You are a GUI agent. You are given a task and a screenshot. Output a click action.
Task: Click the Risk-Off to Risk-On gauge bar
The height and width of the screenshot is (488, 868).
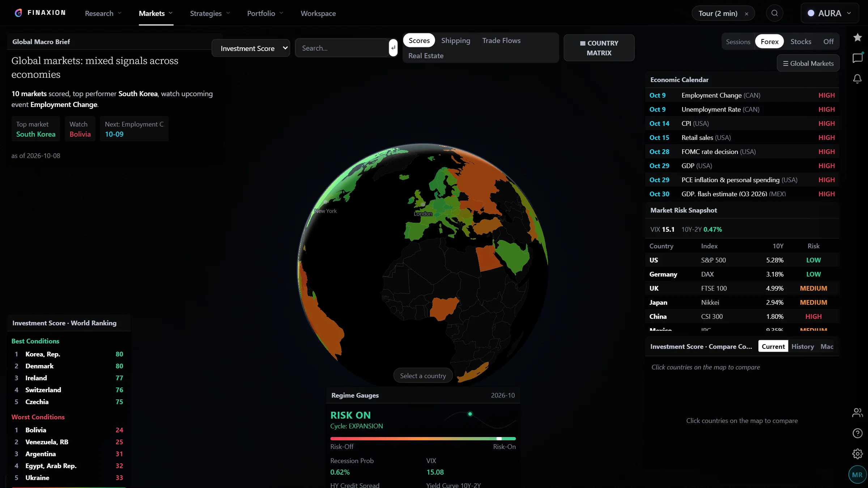coord(423,438)
